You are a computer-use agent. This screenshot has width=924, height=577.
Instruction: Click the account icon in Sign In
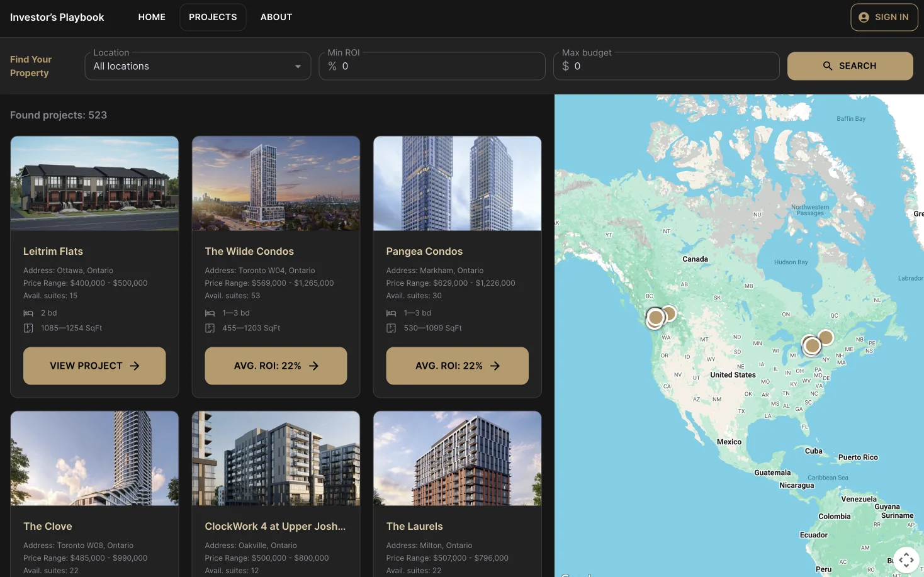(864, 17)
